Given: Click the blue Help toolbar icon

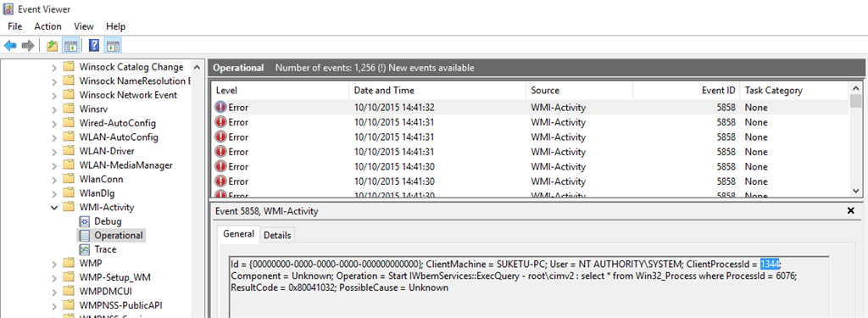Looking at the screenshot, I should click(x=94, y=46).
